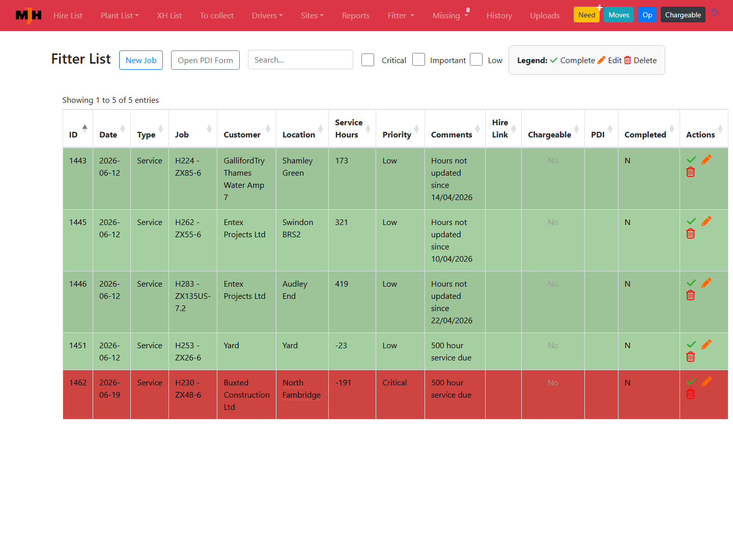Focus the Search input field
The width and height of the screenshot is (733, 560).
coord(300,60)
